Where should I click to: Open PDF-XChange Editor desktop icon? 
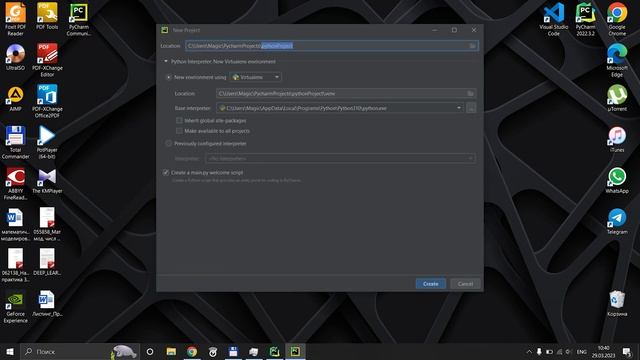(47, 60)
